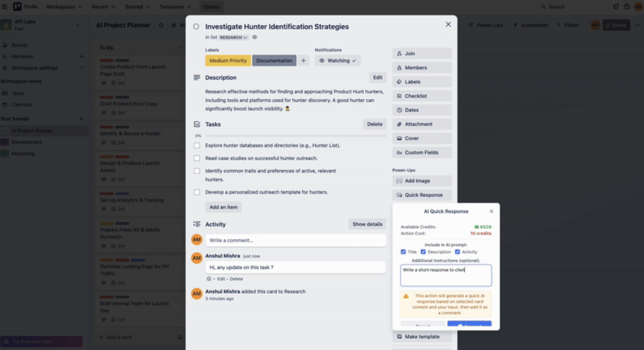
Task: Collapse the sidebar with chevron
Action: 78,25
